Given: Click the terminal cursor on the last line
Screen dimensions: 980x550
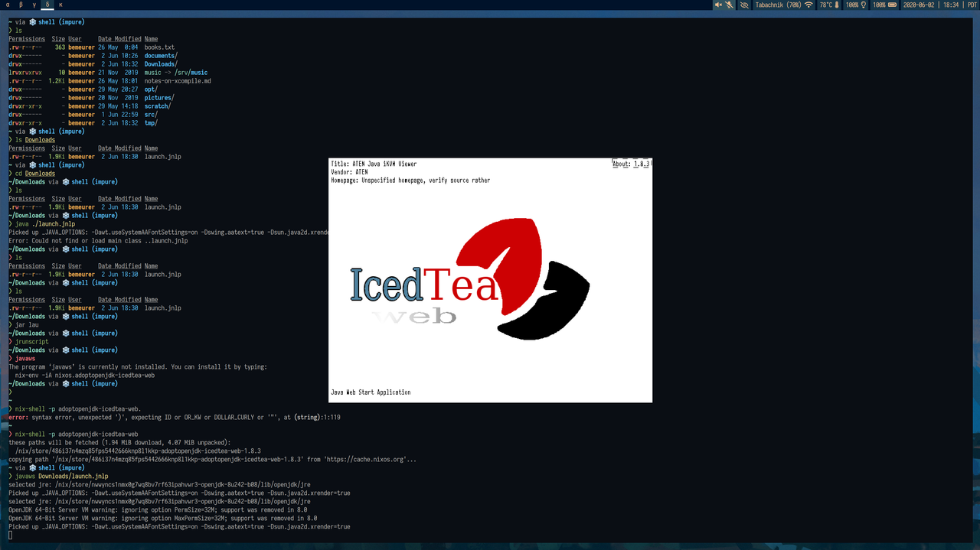Looking at the screenshot, I should [11, 535].
